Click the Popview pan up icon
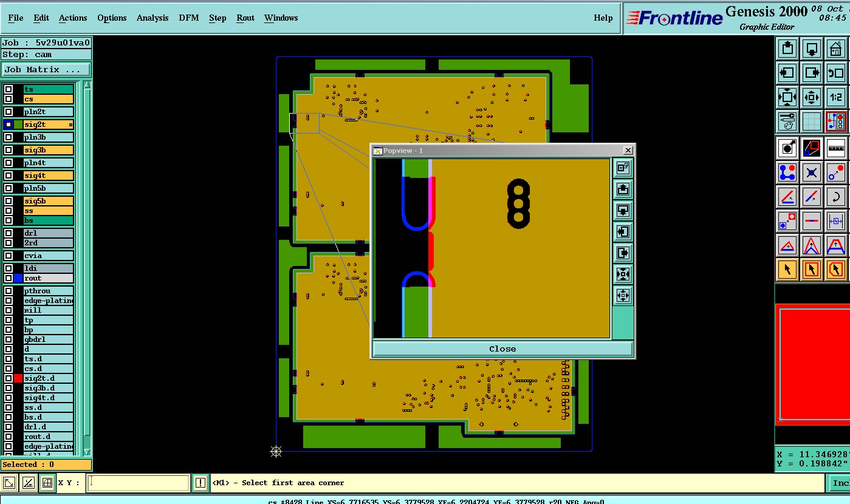The width and height of the screenshot is (850, 504). [x=623, y=189]
